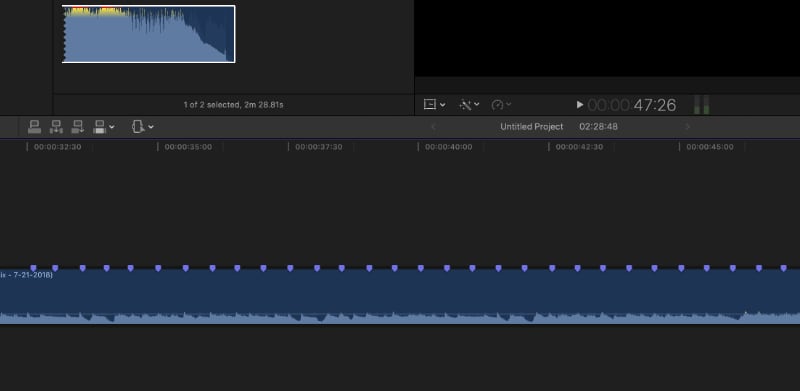Click the ruler at 00:00:35:00
800x391 pixels.
coord(188,147)
